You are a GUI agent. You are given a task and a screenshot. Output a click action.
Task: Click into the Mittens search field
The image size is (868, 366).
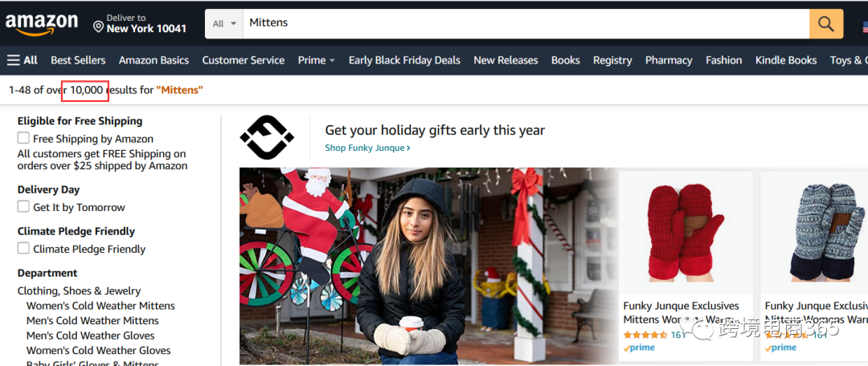pos(526,24)
